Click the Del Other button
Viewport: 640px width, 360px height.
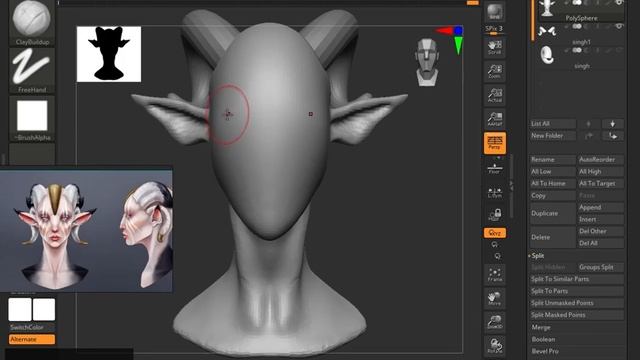(x=600, y=231)
